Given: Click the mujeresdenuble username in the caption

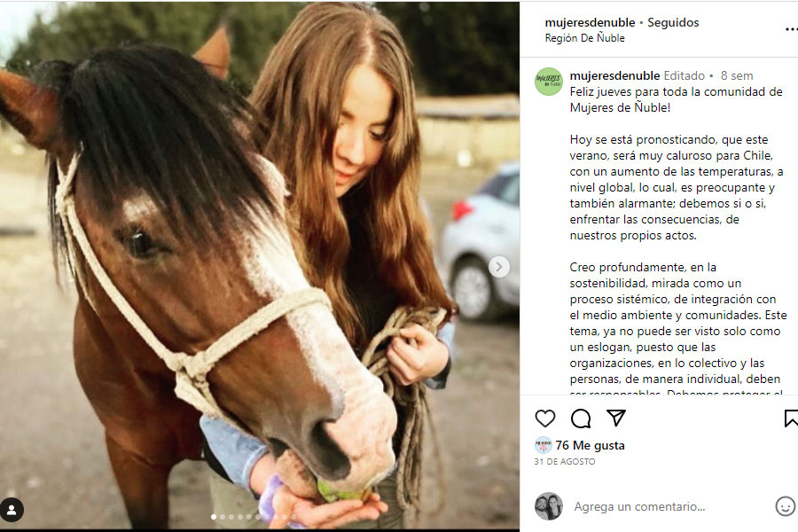Looking at the screenshot, I should click(614, 75).
